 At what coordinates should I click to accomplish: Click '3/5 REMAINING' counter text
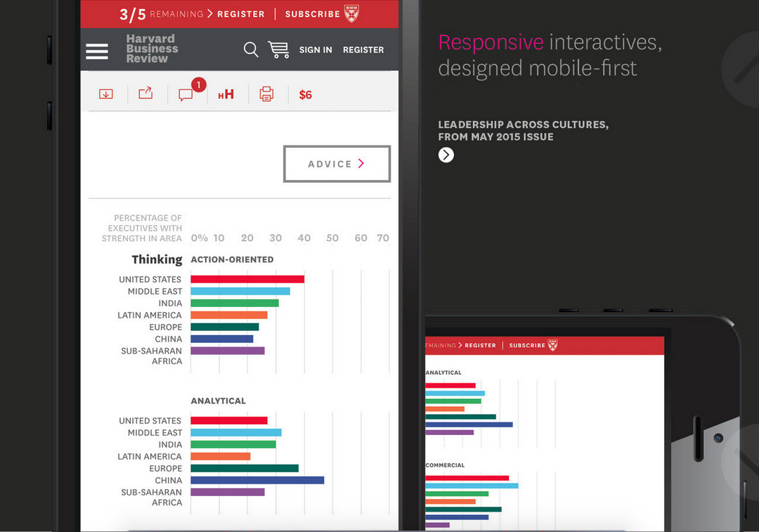(162, 14)
